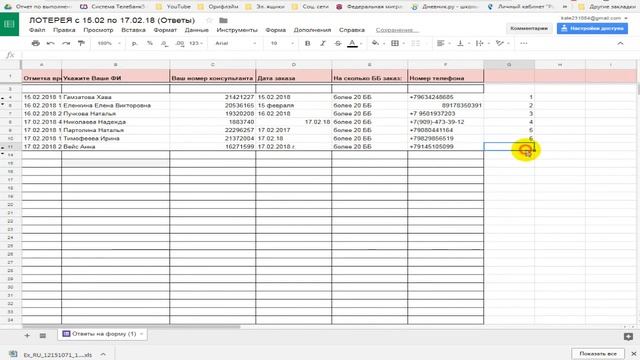Viewport: 640px width, 360px height.
Task: Open the Просмотр menu
Action: 98,30
